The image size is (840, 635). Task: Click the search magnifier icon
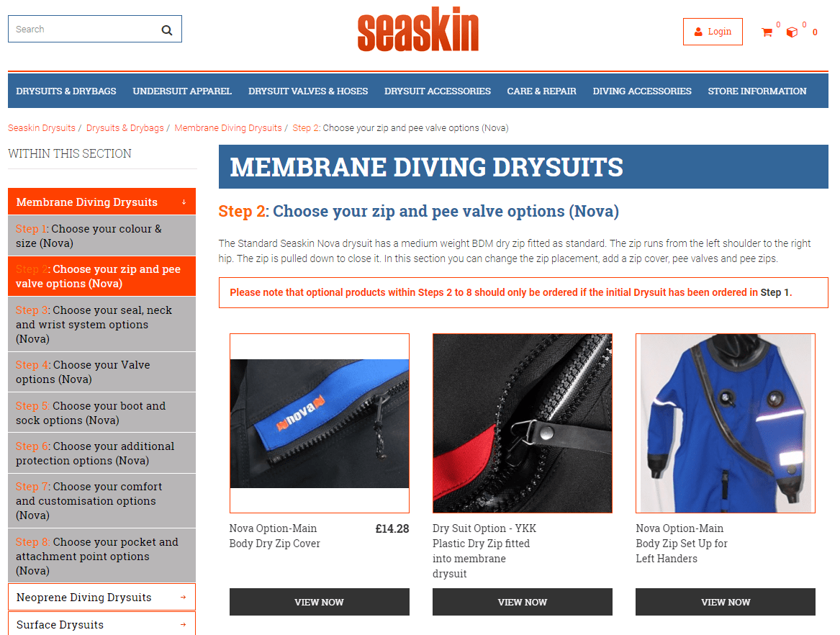pos(166,30)
